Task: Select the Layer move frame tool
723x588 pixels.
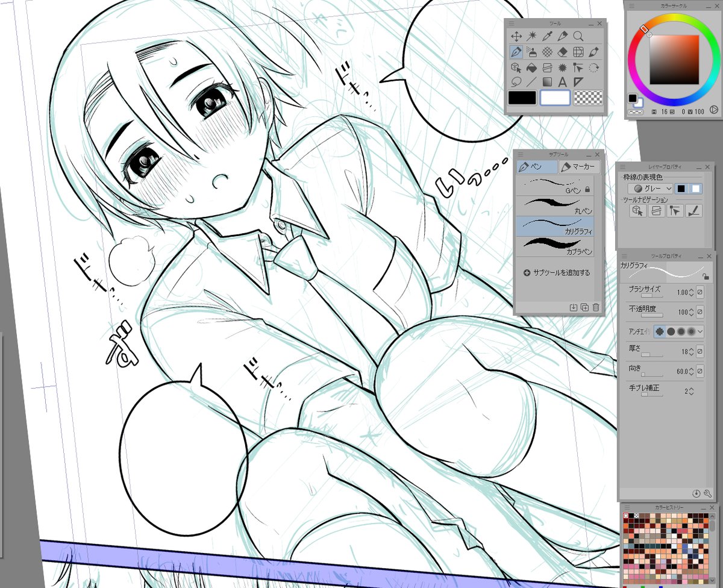Action: click(547, 67)
